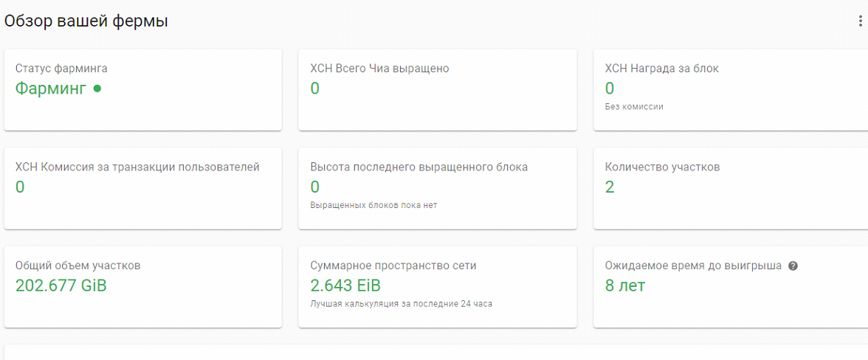Select the 'Обзор вашей фермы' heading

point(86,21)
